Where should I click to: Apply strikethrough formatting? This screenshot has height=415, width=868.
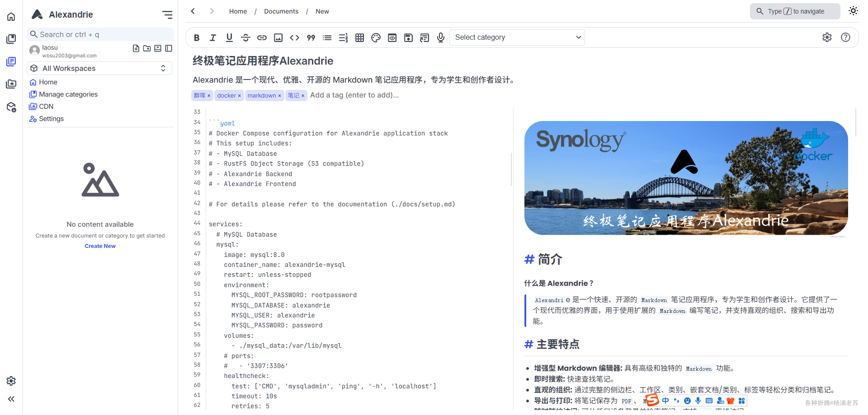pos(245,38)
